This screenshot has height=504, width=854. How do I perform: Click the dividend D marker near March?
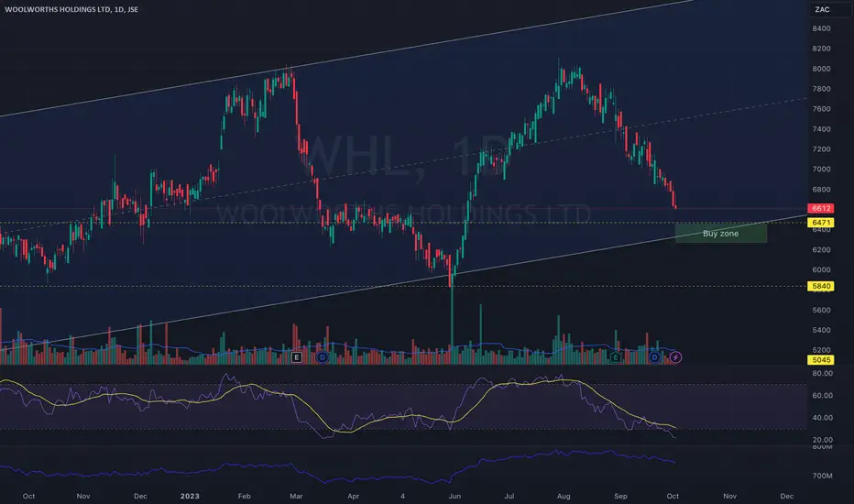[x=323, y=357]
